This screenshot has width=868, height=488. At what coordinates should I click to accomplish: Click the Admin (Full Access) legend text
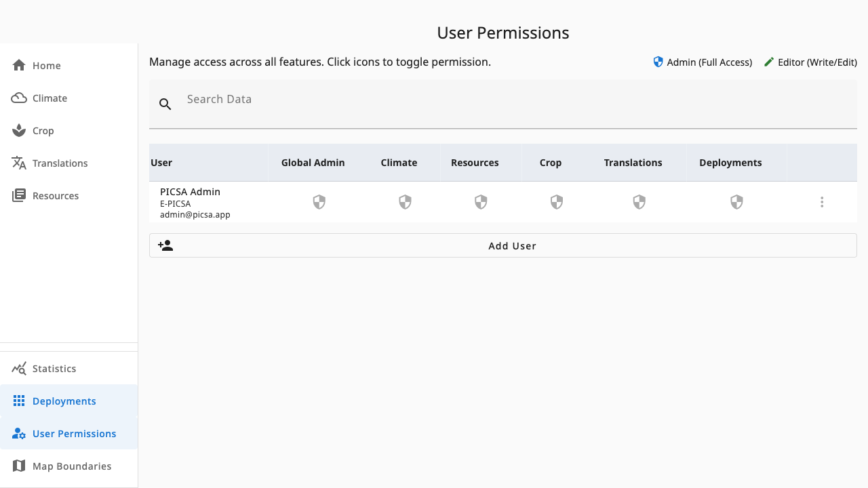[x=709, y=62]
